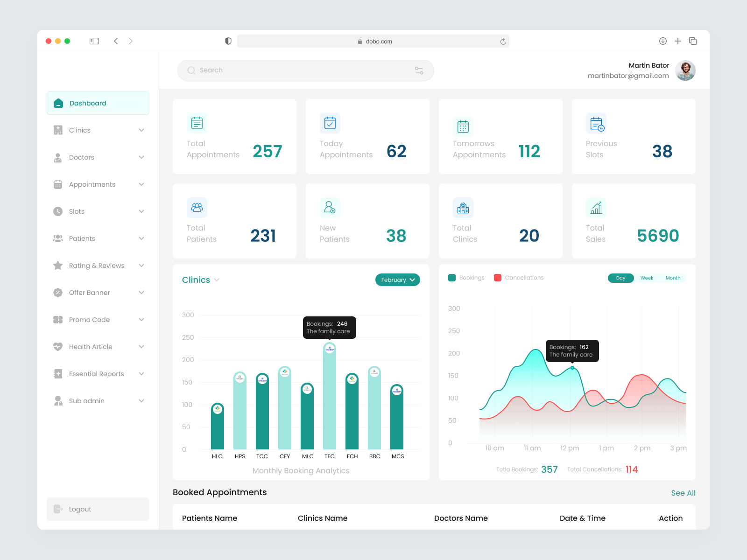Click the Today Appointments checked-calendar icon
Viewport: 747px width, 560px height.
click(x=330, y=123)
